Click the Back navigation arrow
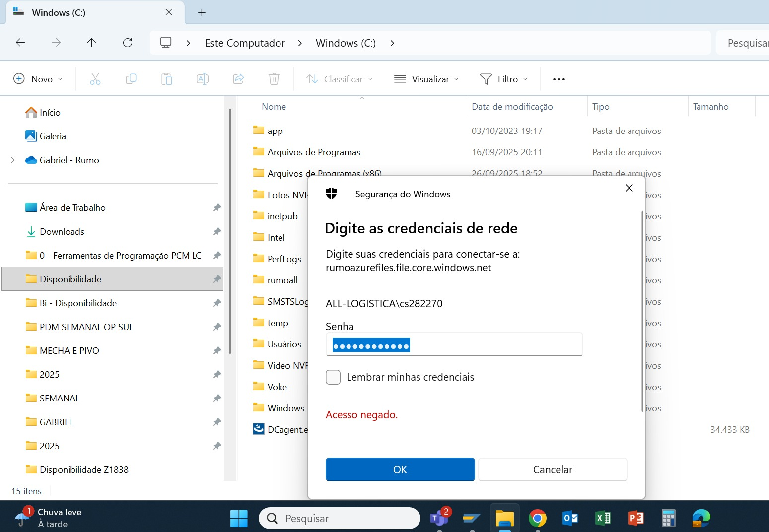 click(x=20, y=43)
